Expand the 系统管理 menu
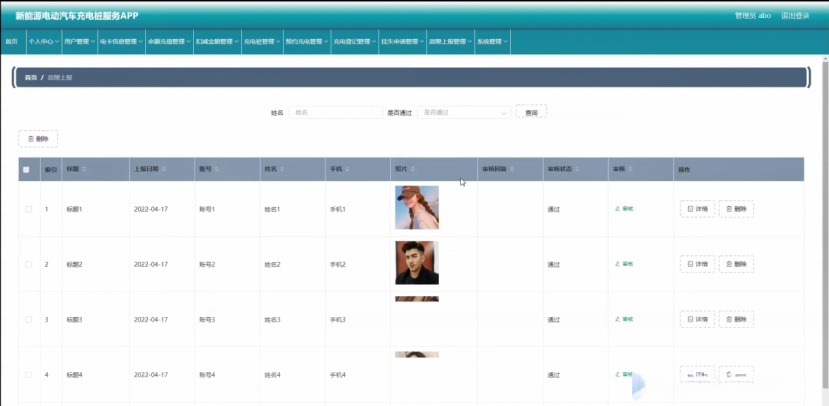The image size is (829, 406). [492, 41]
